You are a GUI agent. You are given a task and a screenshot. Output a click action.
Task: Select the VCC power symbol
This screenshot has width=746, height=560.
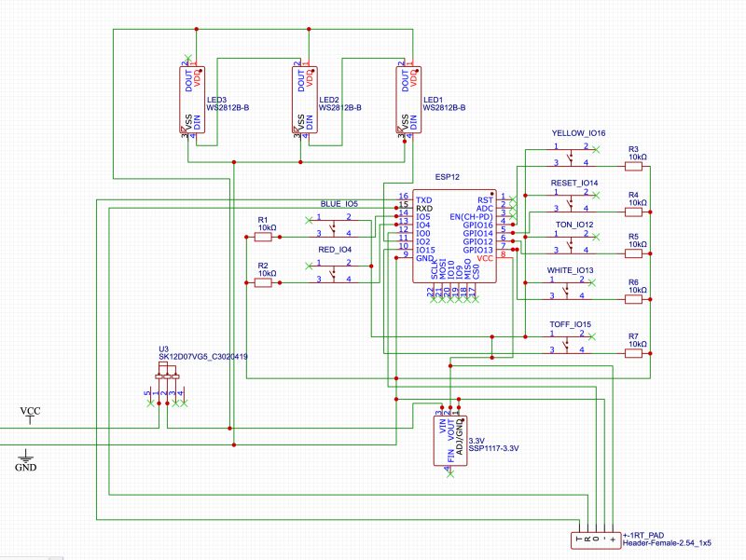coord(31,415)
